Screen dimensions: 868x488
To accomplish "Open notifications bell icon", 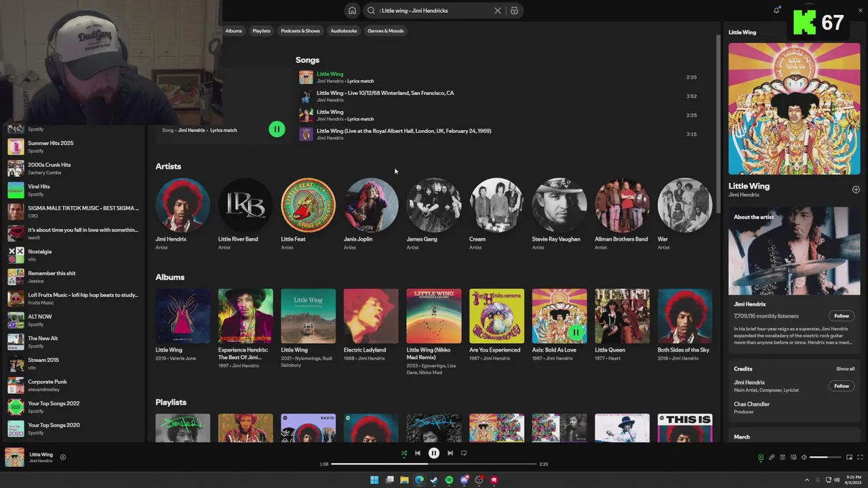I will [x=776, y=10].
